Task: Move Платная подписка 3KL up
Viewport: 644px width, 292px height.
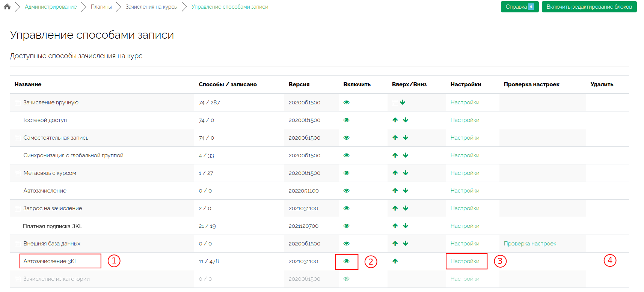Action: point(395,226)
